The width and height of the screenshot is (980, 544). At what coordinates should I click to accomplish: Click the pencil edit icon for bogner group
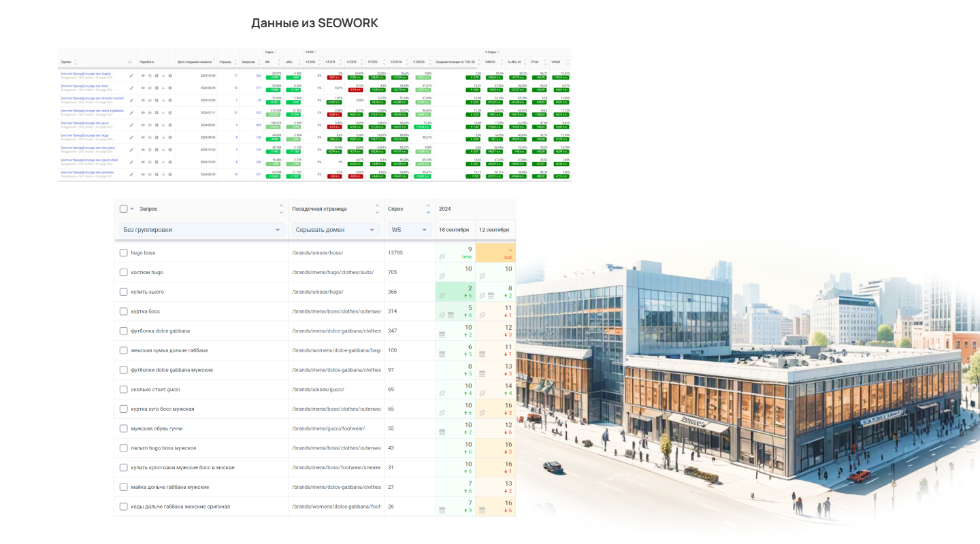click(x=131, y=75)
